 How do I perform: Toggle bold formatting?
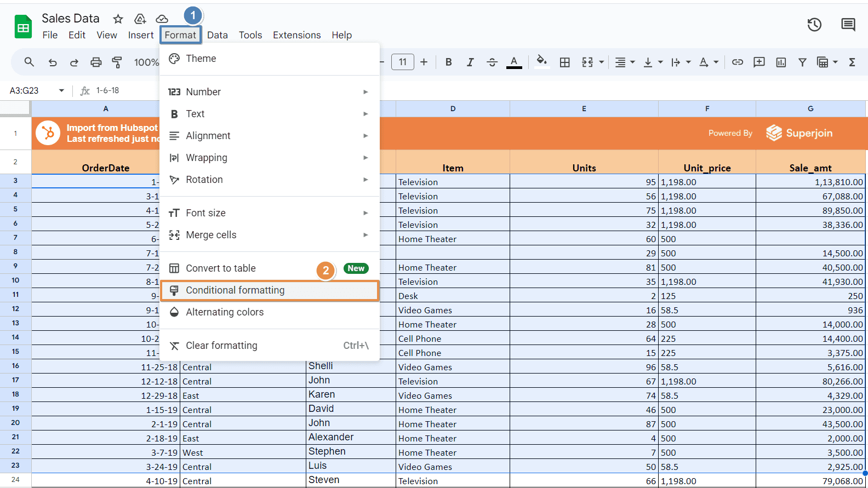click(448, 62)
